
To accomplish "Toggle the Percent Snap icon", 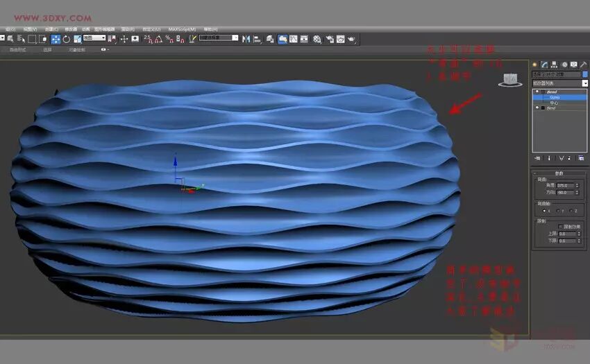I will (x=169, y=39).
